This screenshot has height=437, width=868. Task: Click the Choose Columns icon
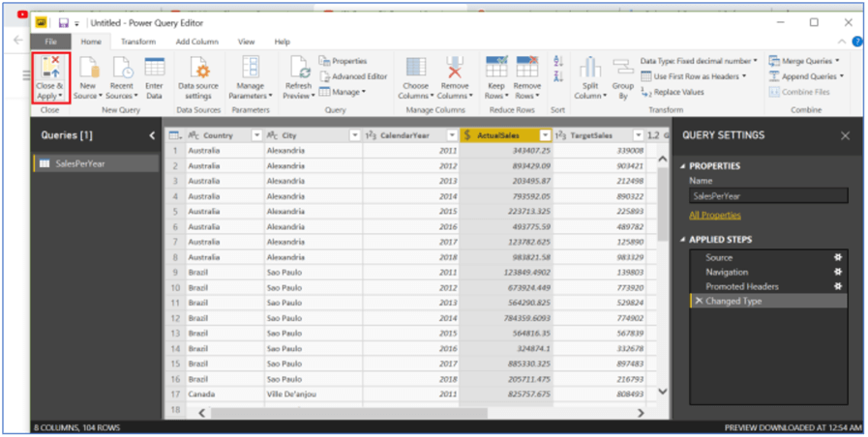415,70
